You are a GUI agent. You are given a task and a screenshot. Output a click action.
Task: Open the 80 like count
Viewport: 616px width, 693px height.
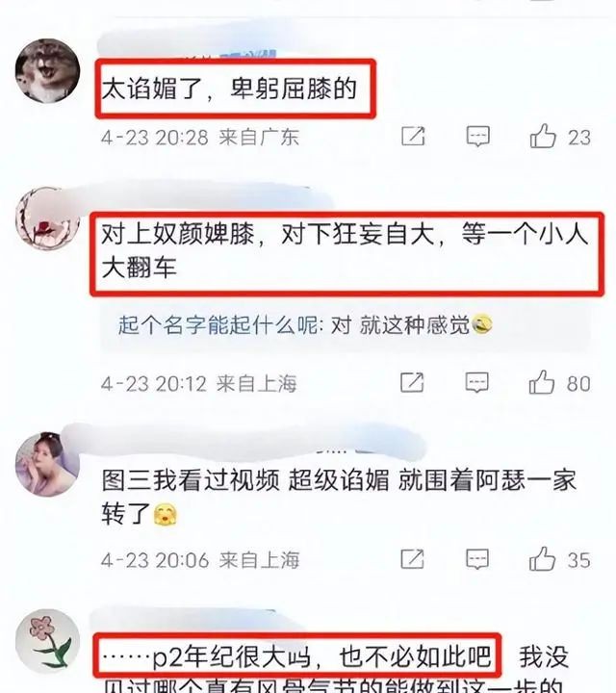(x=578, y=383)
